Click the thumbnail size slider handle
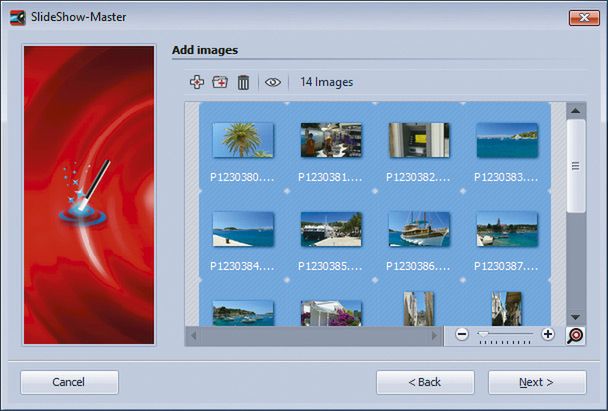The height and width of the screenshot is (411, 608). [483, 334]
